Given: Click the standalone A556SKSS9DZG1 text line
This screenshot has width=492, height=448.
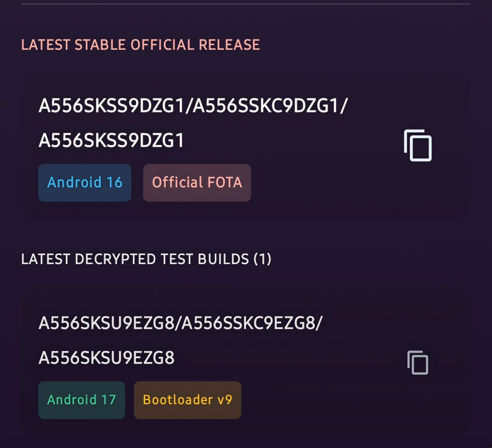Looking at the screenshot, I should [x=111, y=140].
